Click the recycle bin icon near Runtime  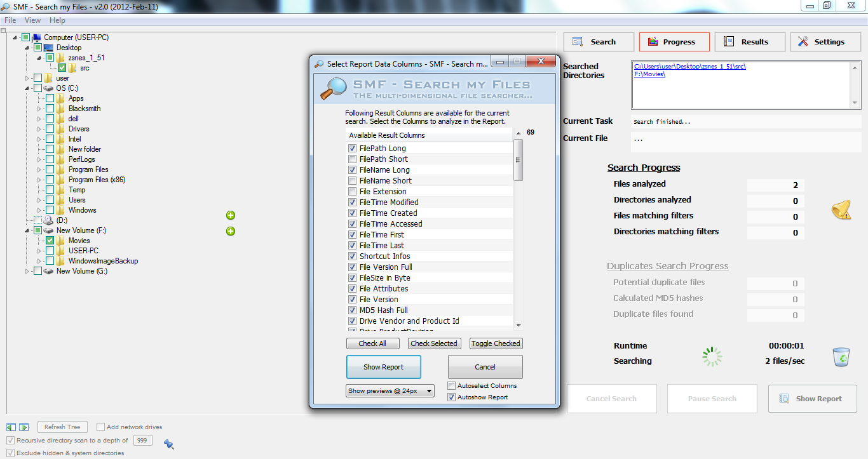(841, 357)
